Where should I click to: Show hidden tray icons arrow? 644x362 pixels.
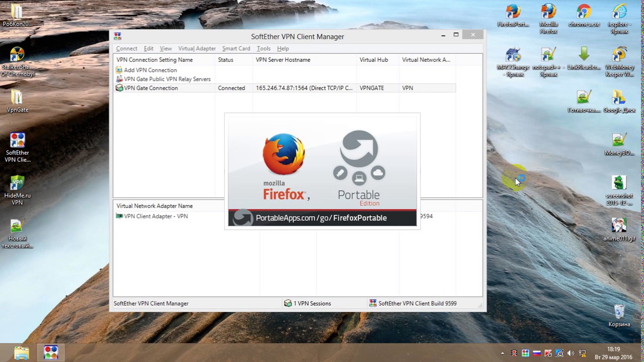(502, 353)
